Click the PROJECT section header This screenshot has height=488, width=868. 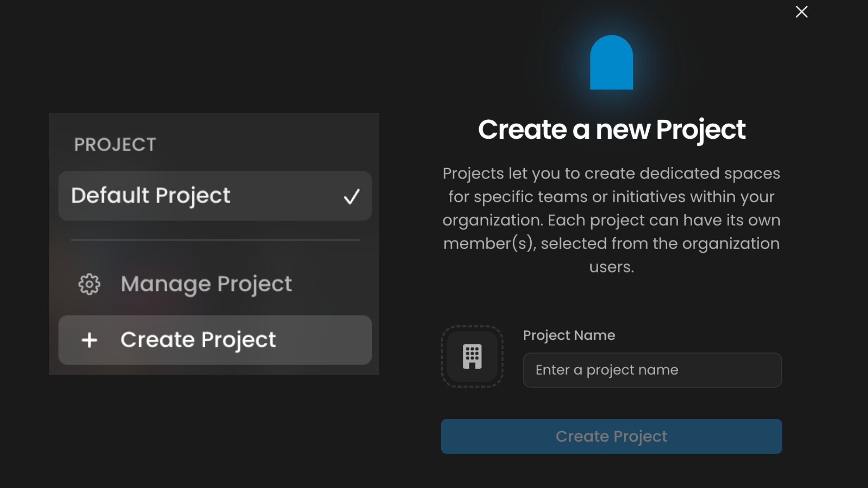tap(115, 145)
